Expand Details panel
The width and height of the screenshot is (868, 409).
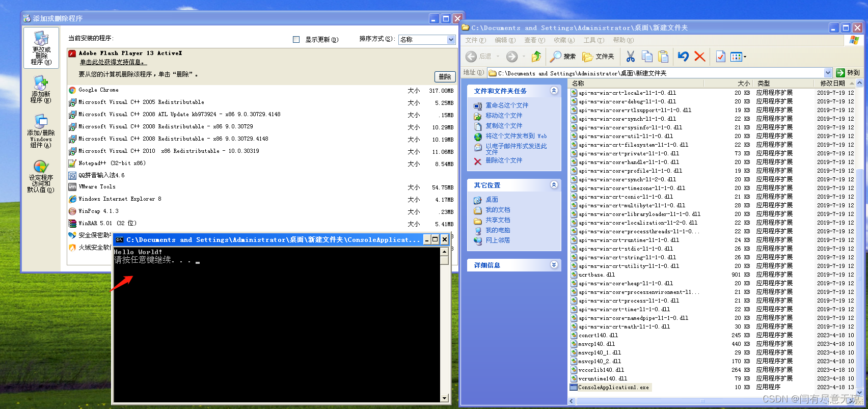pos(554,265)
